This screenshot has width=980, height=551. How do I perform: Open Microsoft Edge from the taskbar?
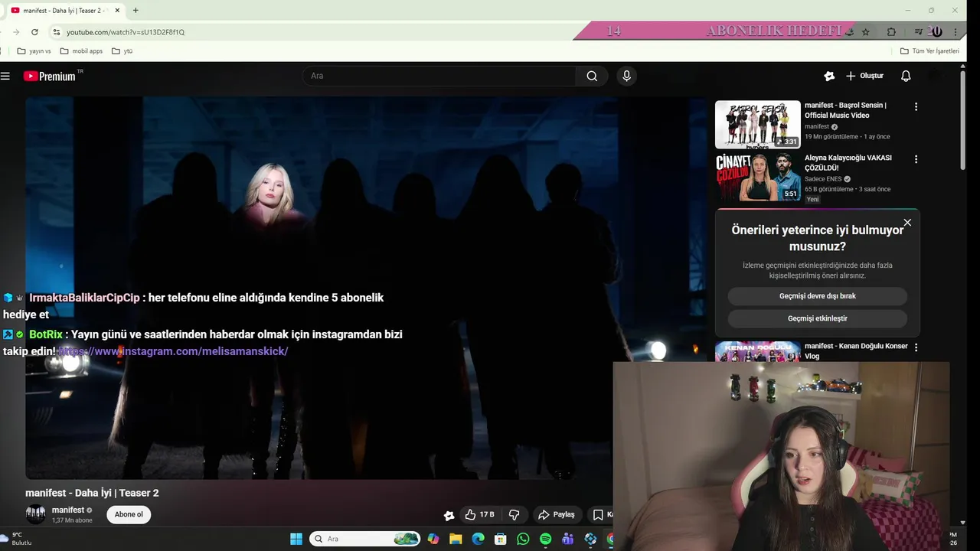click(x=478, y=539)
